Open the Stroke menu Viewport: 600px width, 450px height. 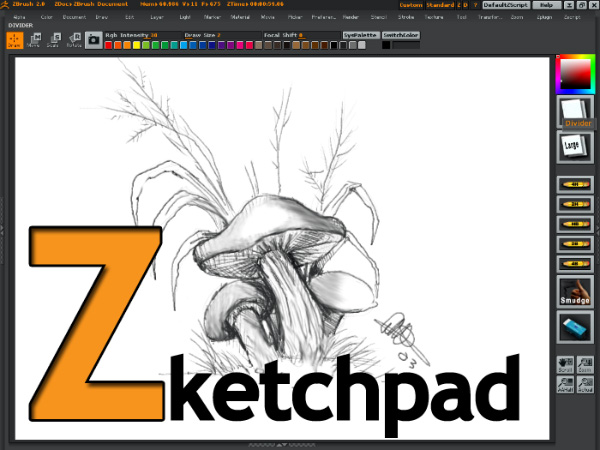pos(406,17)
